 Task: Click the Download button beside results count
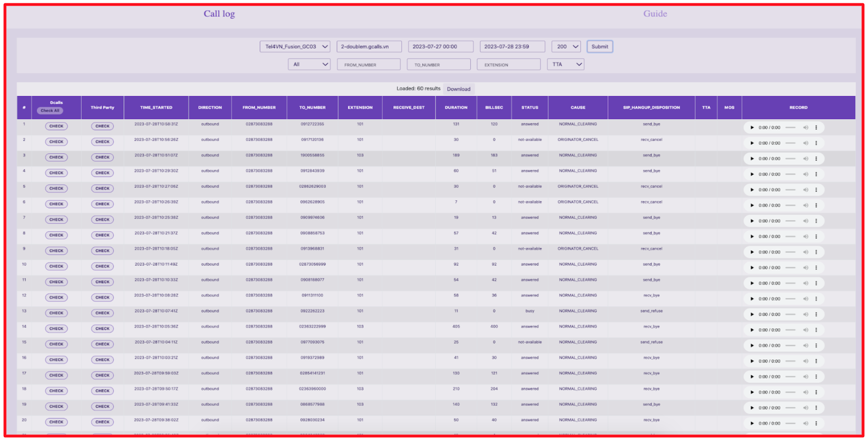coord(459,89)
